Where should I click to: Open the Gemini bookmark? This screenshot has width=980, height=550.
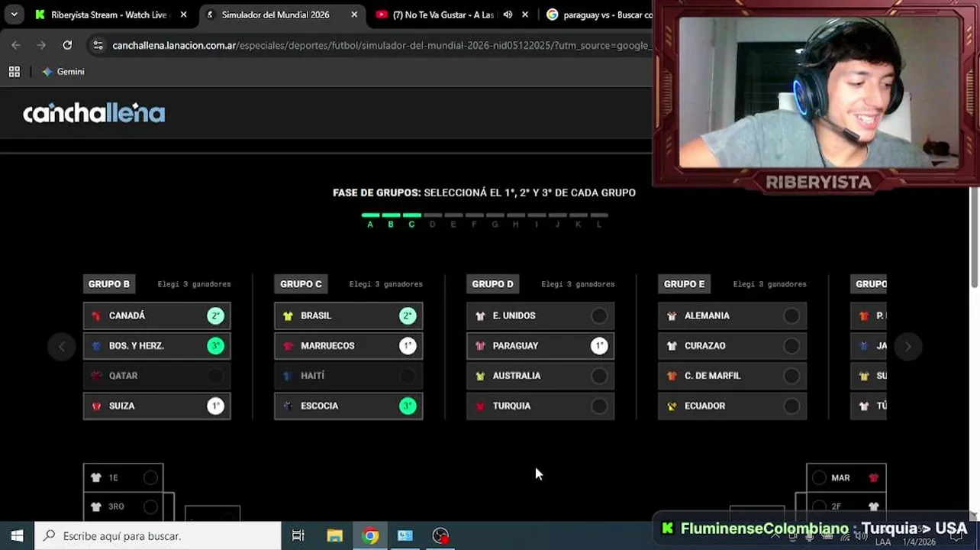click(63, 71)
